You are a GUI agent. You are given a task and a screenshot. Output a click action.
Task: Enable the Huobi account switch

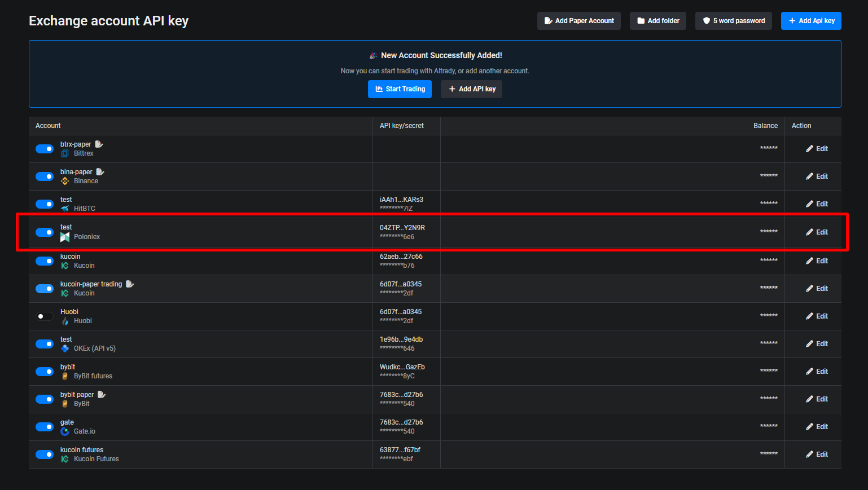pos(45,316)
